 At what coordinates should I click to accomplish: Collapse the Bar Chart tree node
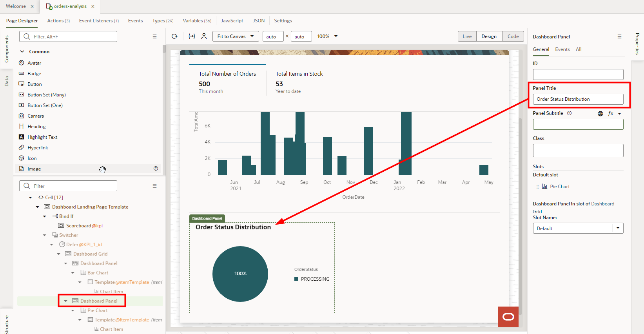coord(73,273)
